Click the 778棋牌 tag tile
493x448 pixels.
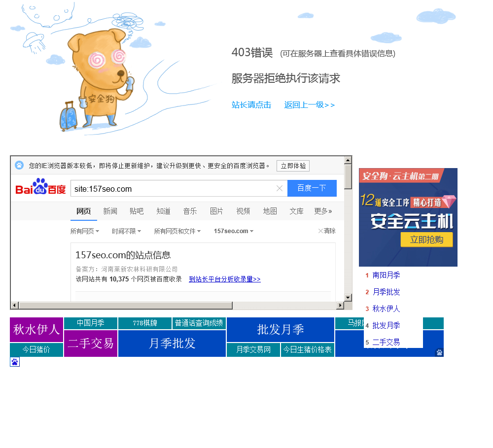click(x=145, y=323)
